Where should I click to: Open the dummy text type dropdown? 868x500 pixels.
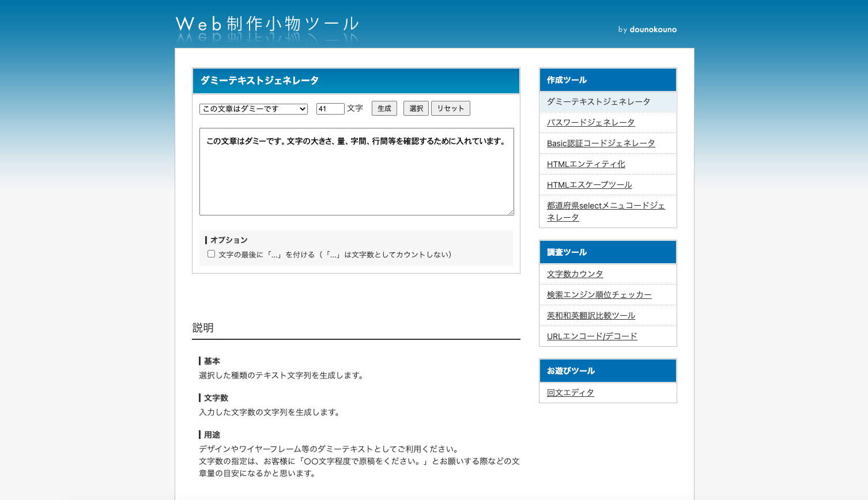[254, 109]
